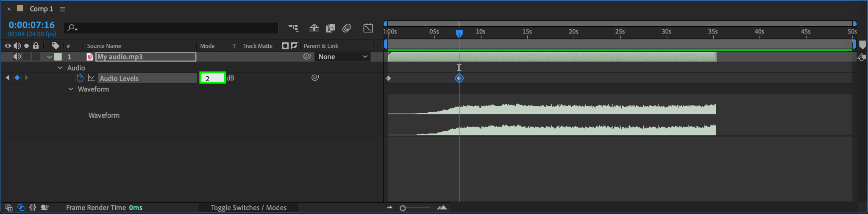Click the current time display 0:00:07:16
Viewport: 868px width, 214px height.
[32, 25]
